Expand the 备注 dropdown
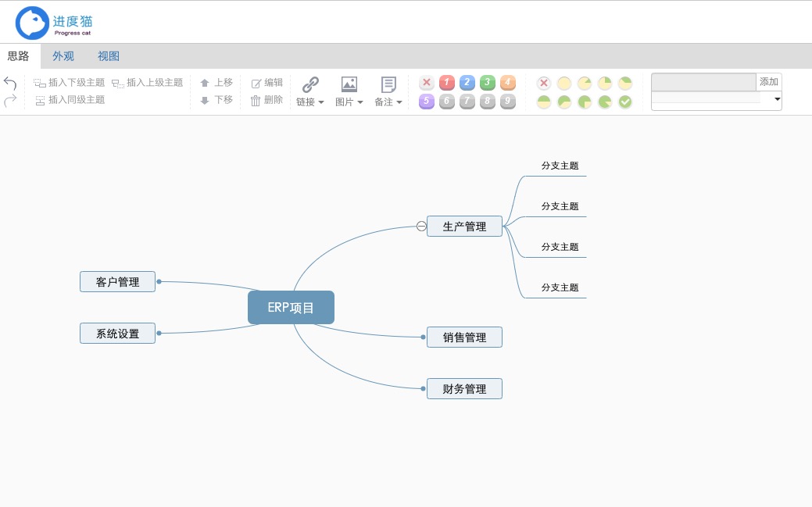The width and height of the screenshot is (812, 507). (388, 91)
